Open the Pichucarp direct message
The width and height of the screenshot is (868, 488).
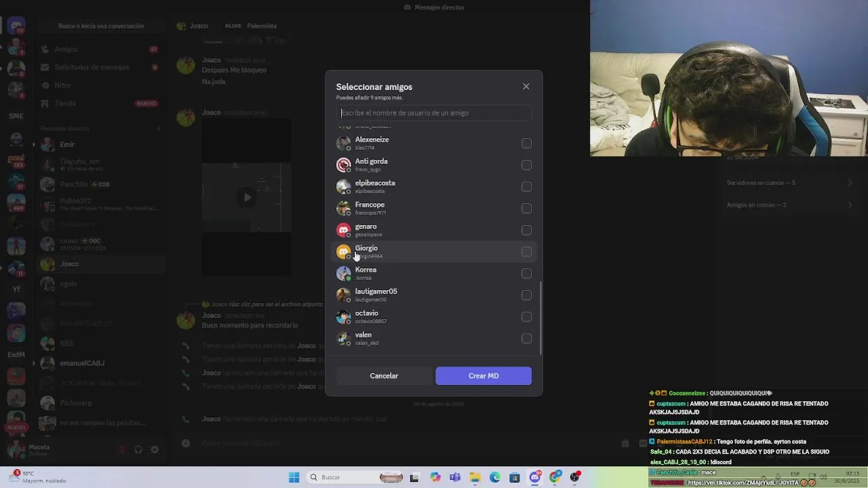99,403
